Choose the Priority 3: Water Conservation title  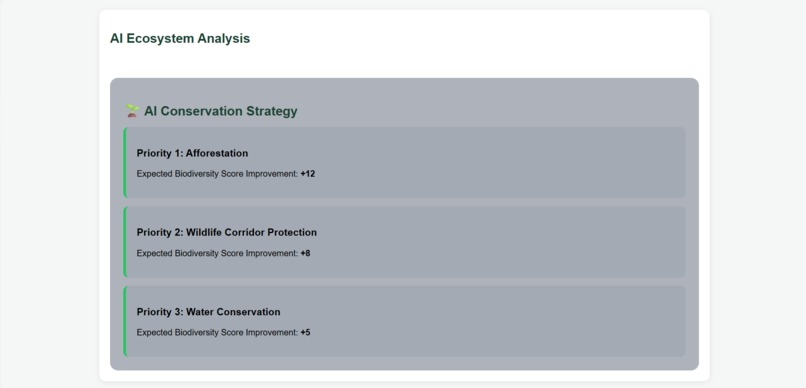click(x=208, y=312)
